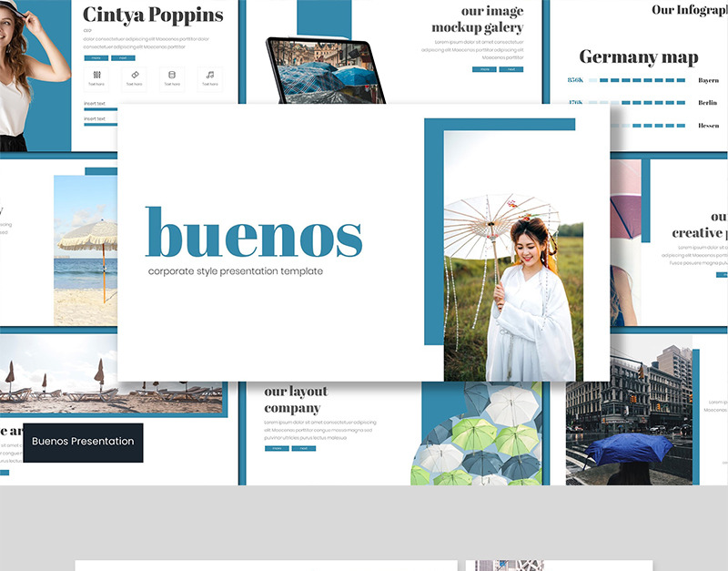Image resolution: width=728 pixels, height=571 pixels.
Task: Click 'more' button on our layout company slide
Action: tap(277, 448)
